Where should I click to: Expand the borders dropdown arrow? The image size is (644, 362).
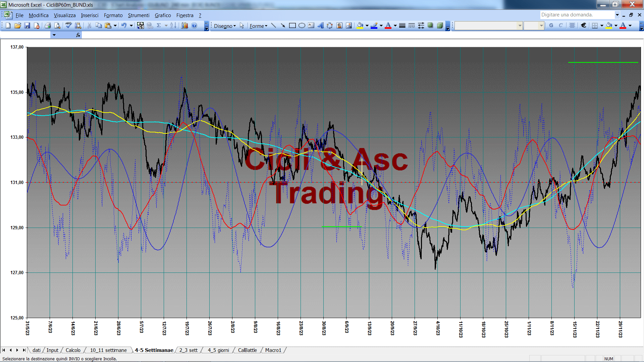[x=602, y=25]
